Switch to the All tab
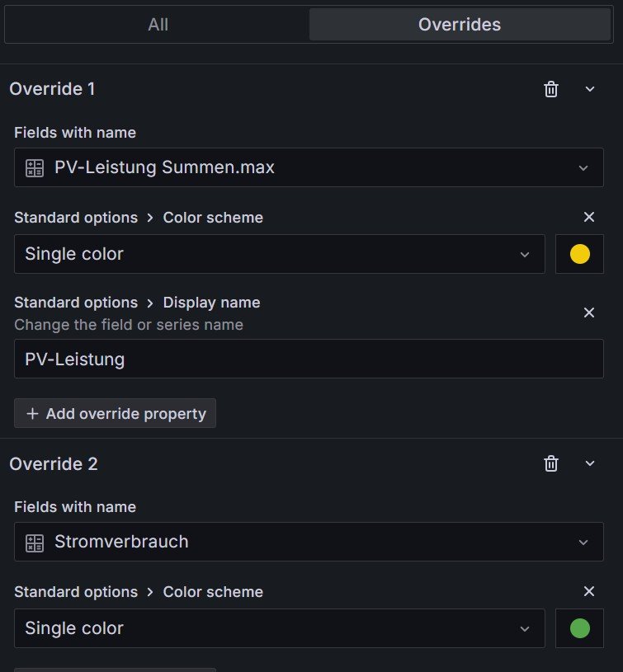The image size is (623, 672). 158,25
